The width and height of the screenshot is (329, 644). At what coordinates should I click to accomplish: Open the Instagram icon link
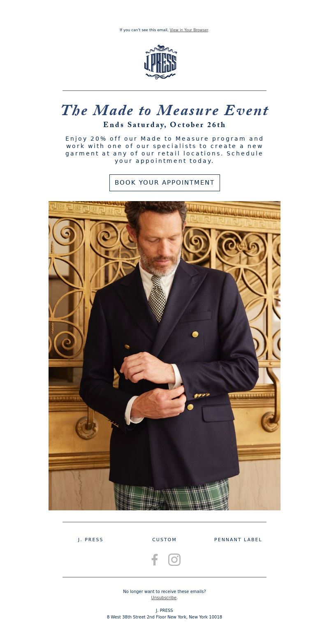pyautogui.click(x=174, y=560)
